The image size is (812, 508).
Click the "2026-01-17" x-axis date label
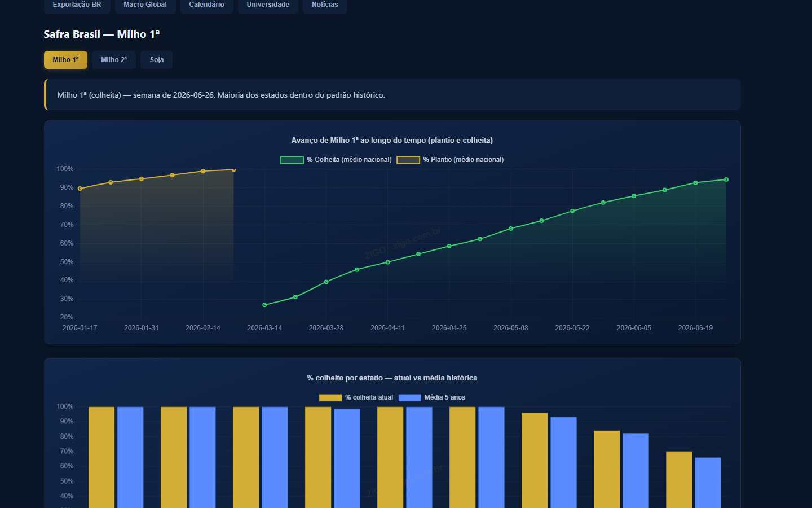pyautogui.click(x=80, y=328)
